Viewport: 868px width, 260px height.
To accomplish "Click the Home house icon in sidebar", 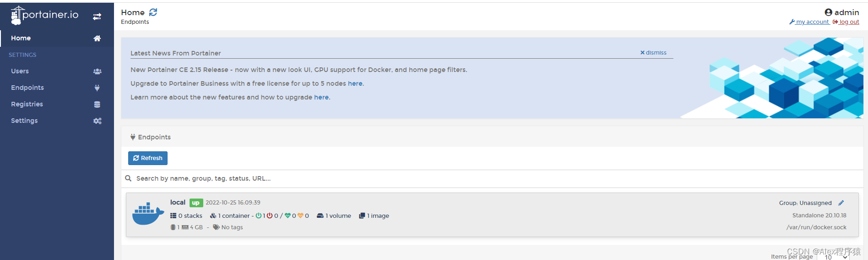I will click(x=97, y=39).
